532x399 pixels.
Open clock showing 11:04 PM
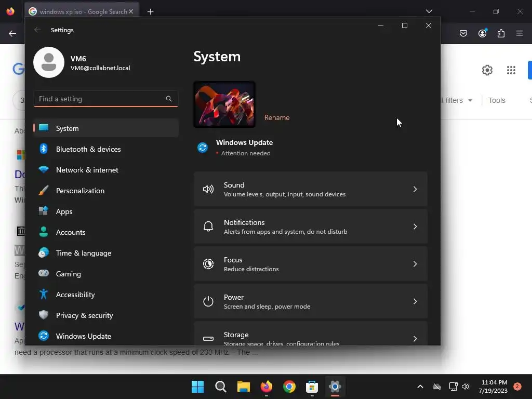click(494, 387)
